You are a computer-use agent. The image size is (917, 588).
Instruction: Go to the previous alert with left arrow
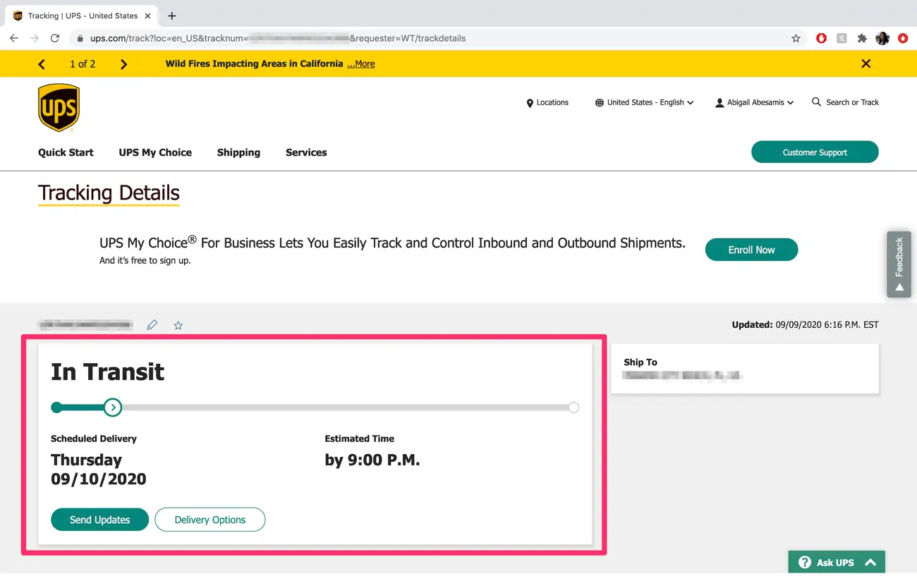tap(42, 64)
